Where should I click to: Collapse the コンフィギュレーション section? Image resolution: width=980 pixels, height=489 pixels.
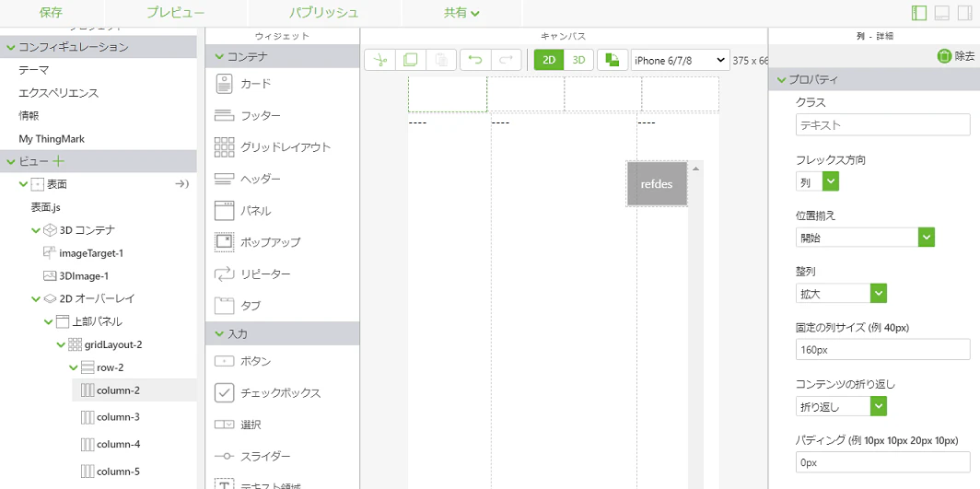coord(11,47)
